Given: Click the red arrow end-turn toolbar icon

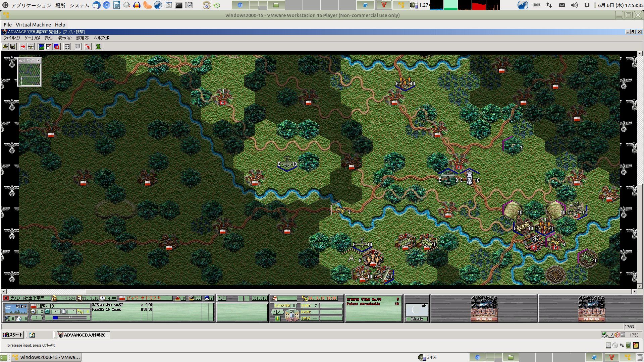Looking at the screenshot, I should [23, 47].
